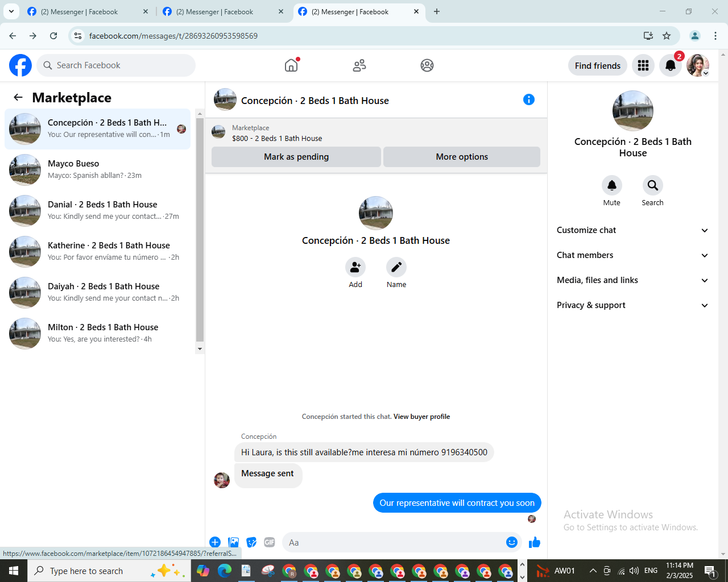This screenshot has height=582, width=728.
Task: Reload the page in Chrome
Action: (x=53, y=36)
